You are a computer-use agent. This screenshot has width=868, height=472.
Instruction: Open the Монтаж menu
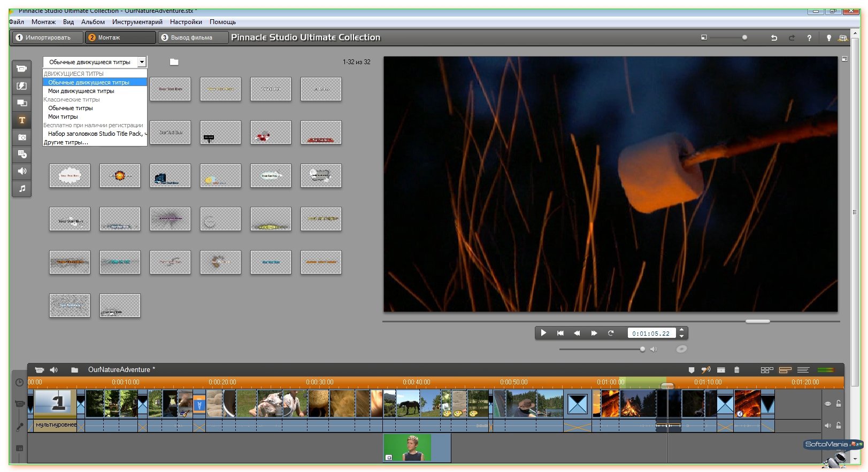click(43, 22)
